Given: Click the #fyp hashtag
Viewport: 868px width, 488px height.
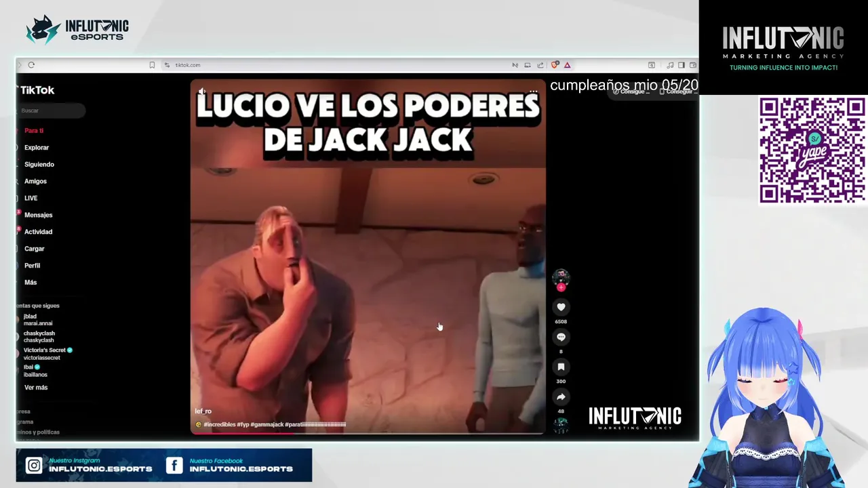Looking at the screenshot, I should 243,425.
